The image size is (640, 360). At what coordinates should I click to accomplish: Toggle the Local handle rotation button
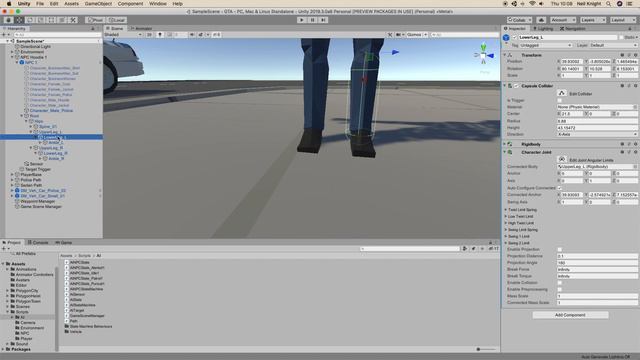117,20
